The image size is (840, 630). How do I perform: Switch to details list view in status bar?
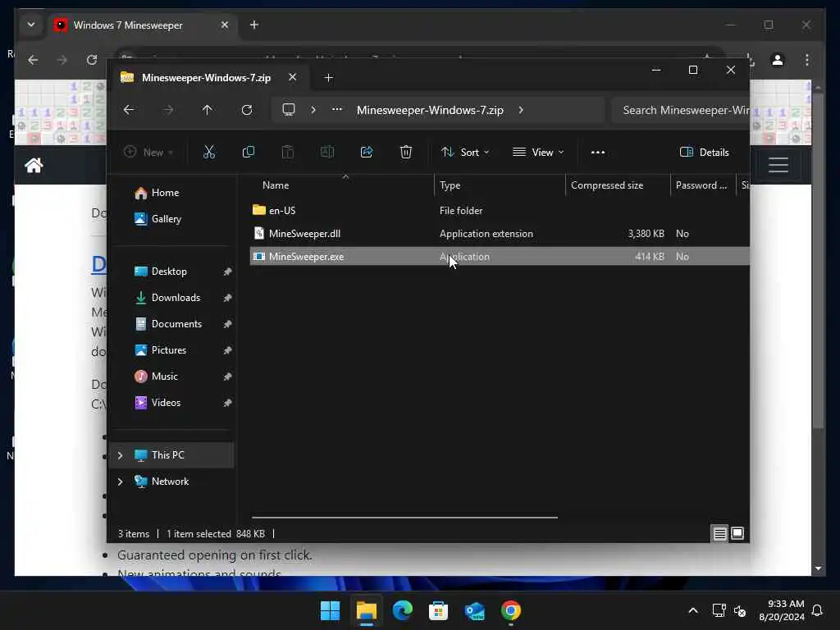[x=719, y=533]
